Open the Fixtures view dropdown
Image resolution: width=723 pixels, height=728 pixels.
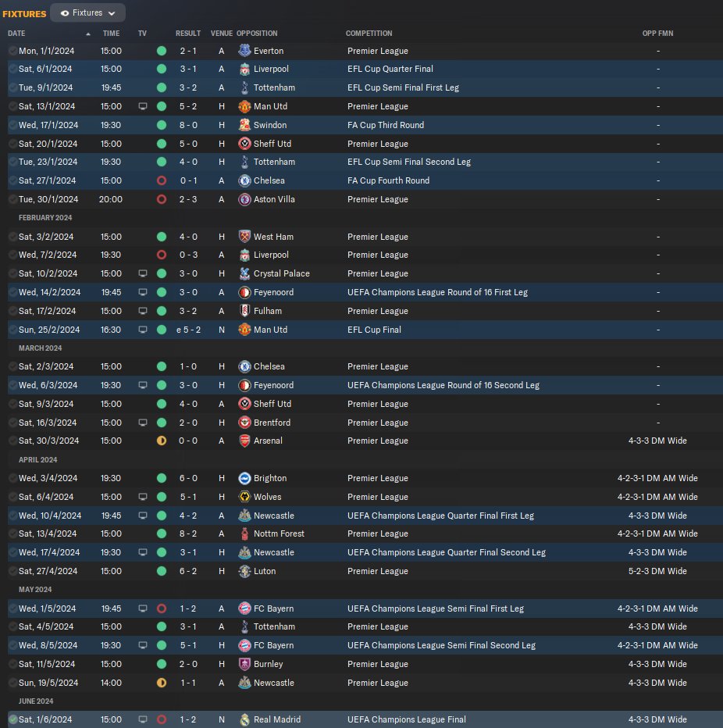(x=87, y=13)
